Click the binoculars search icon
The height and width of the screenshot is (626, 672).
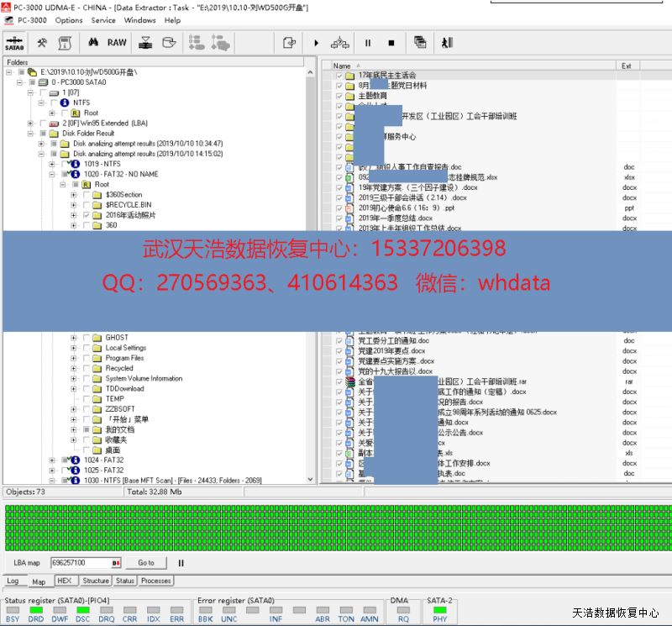click(x=93, y=43)
